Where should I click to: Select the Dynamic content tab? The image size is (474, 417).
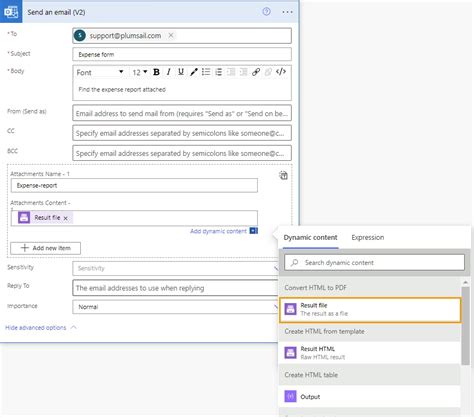(x=310, y=237)
